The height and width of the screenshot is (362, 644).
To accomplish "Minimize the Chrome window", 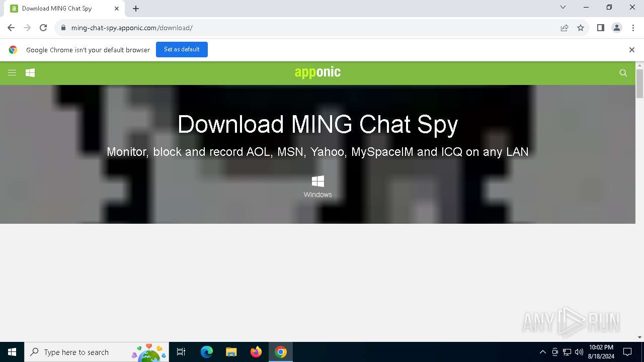I will tap(586, 8).
